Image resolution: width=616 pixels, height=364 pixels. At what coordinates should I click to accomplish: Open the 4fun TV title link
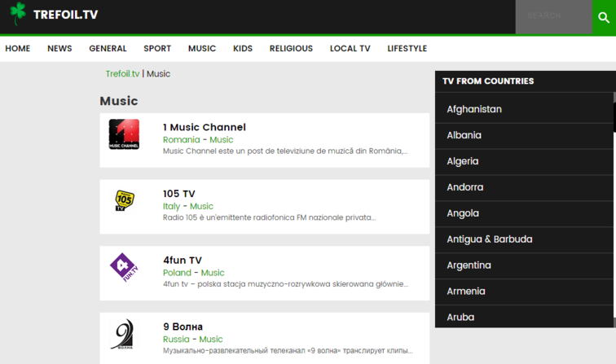pyautogui.click(x=182, y=261)
